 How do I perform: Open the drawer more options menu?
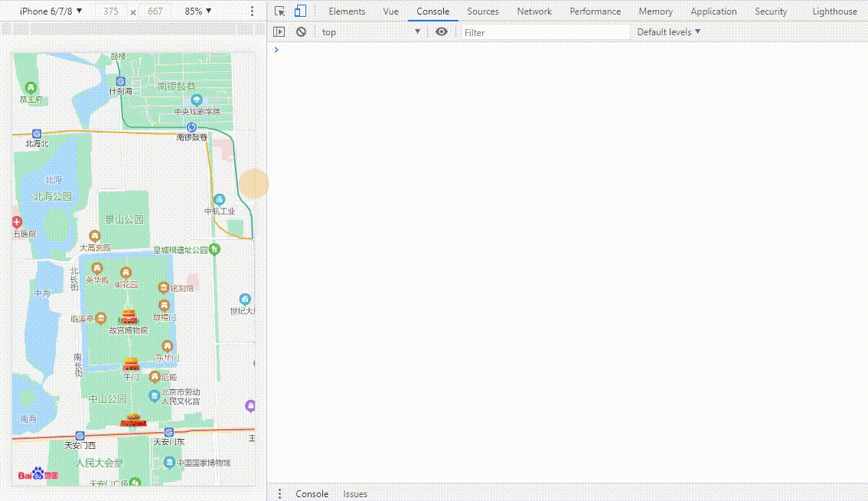click(x=279, y=494)
